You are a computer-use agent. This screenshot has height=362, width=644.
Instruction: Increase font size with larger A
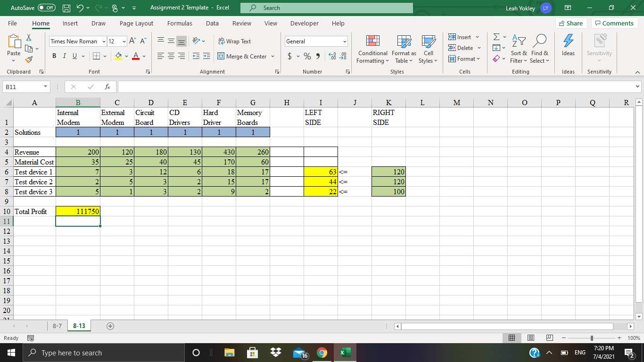click(133, 41)
